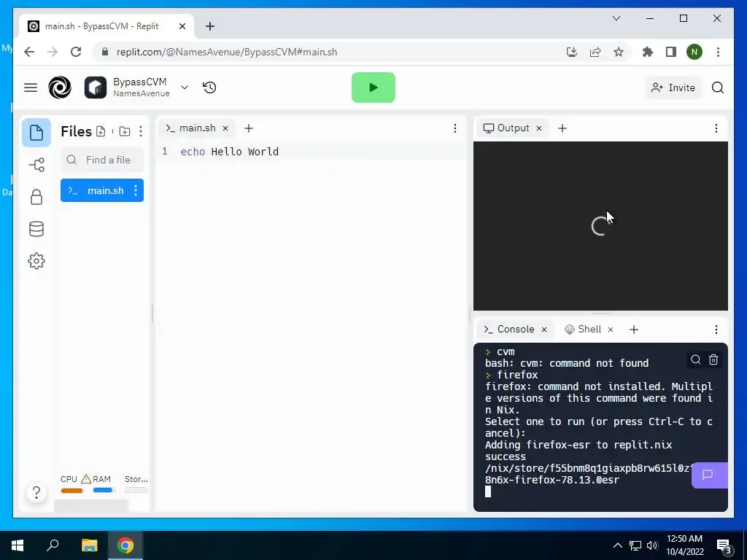Add new tab in editor pane
This screenshot has width=747, height=560.
click(248, 128)
